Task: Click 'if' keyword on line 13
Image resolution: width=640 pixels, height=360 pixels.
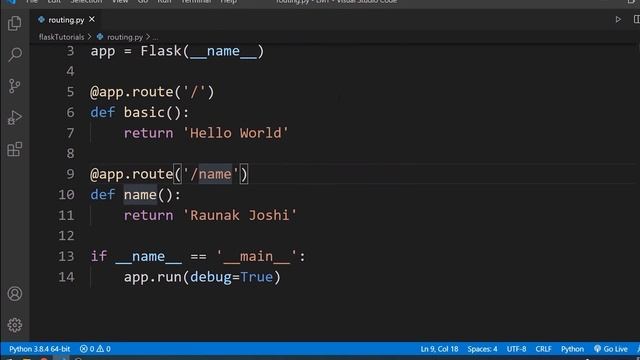Action: coord(98,256)
